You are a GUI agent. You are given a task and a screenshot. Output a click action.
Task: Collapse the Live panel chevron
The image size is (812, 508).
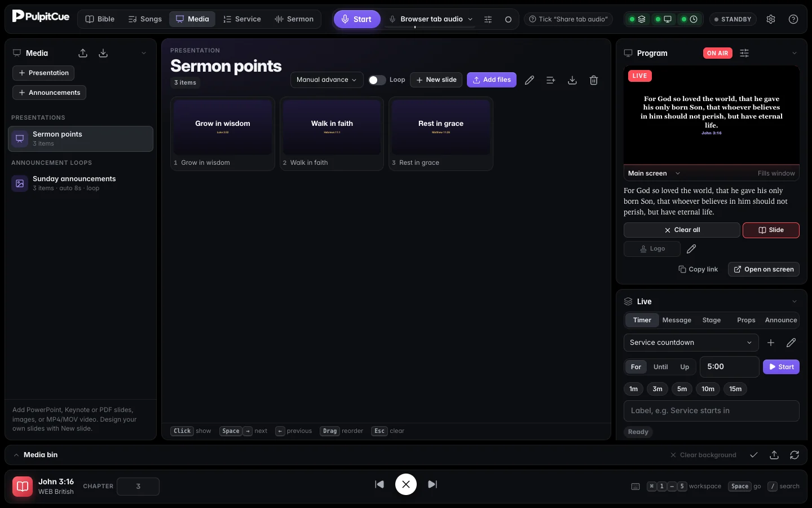tap(795, 301)
